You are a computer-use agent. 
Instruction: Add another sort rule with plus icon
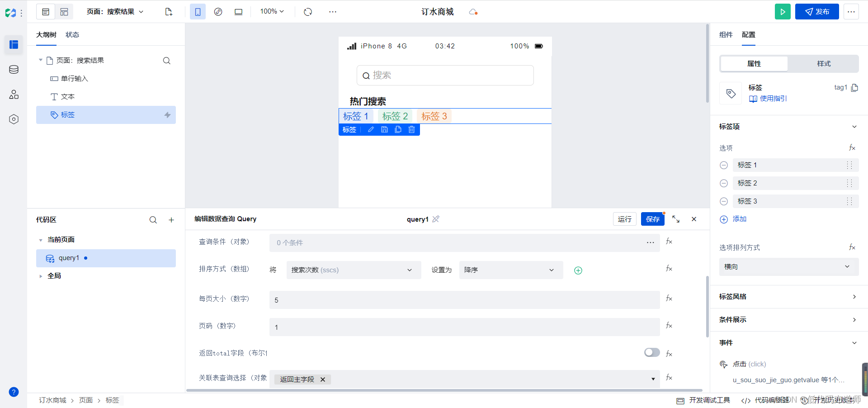[578, 270]
